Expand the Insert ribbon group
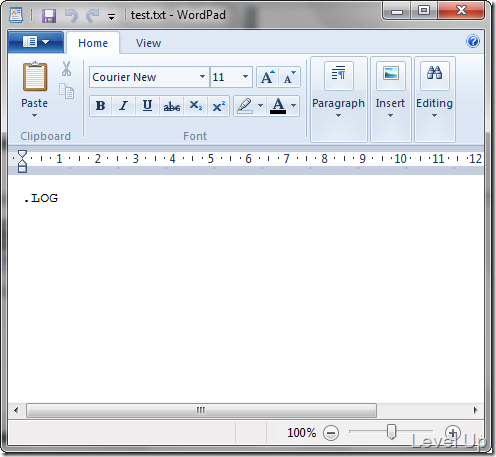496x457 pixels. click(390, 99)
